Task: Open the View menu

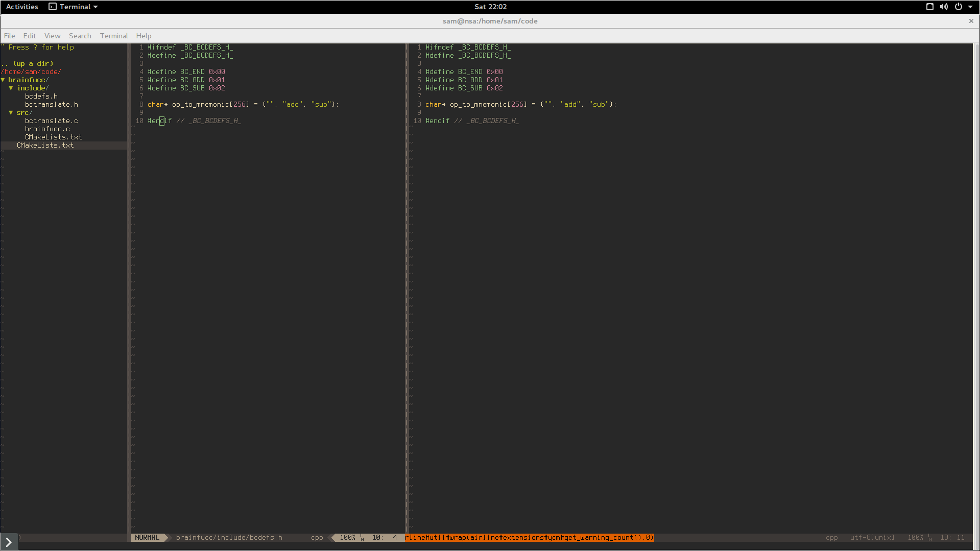Action: click(52, 36)
